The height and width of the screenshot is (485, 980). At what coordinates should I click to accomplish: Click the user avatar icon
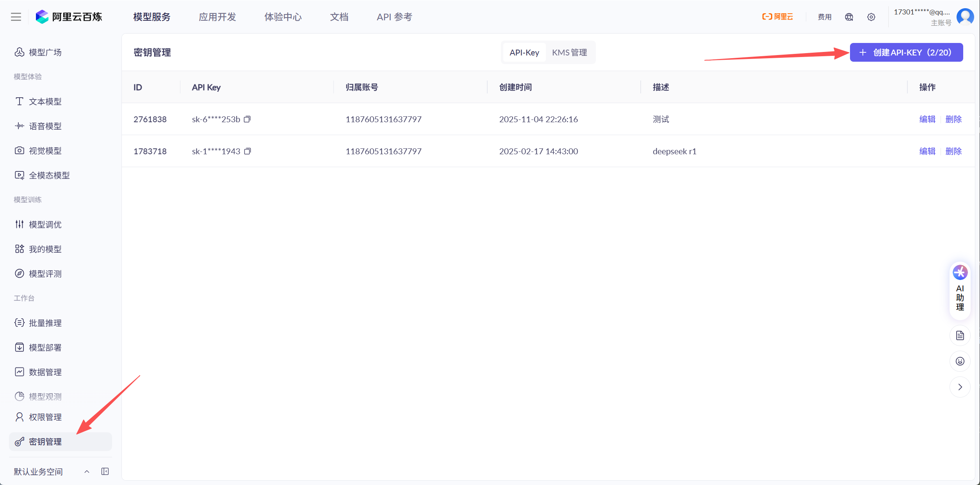[x=965, y=17]
